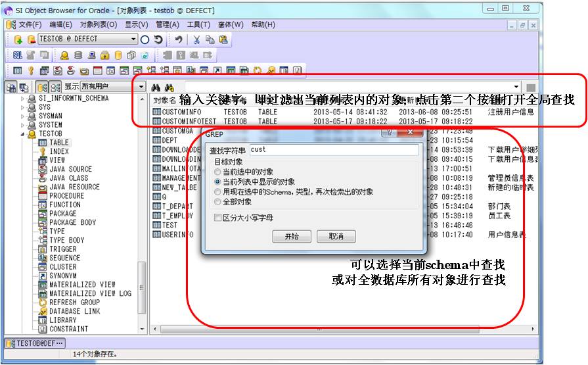
Task: Click the padlock icon in second toolbar
Action: coord(105,56)
